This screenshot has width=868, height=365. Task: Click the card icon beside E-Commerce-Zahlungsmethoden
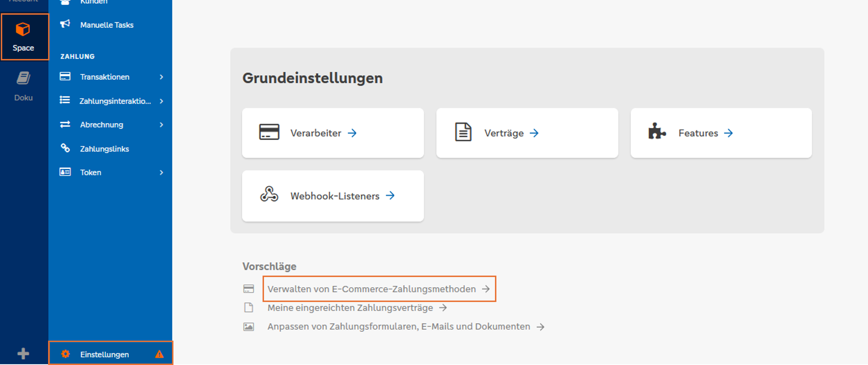click(x=249, y=289)
